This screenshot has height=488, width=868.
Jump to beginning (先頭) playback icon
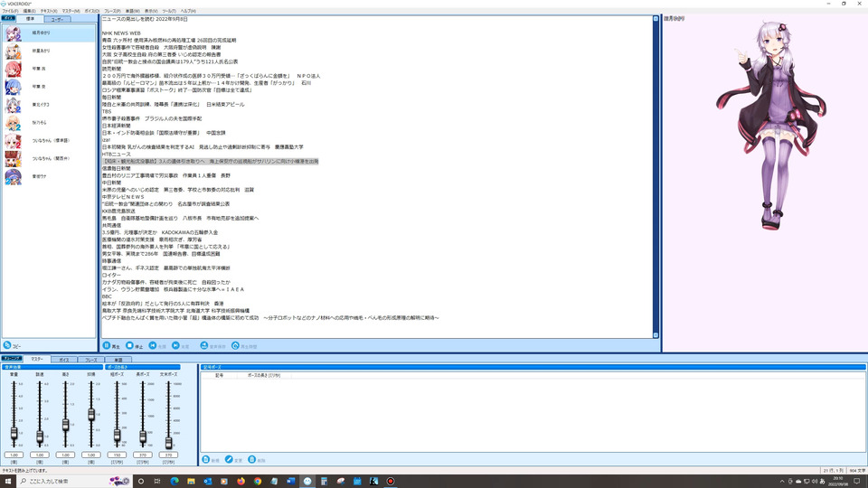[152, 346]
